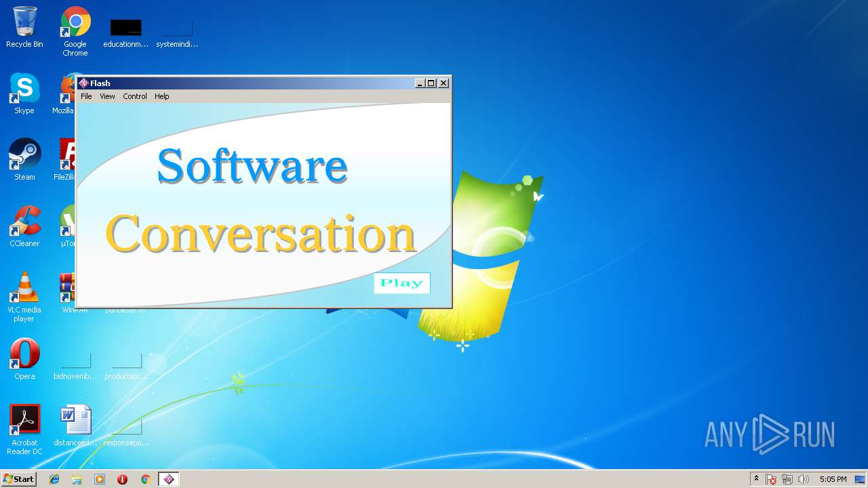
Task: Minimize the Flash window
Action: pos(420,83)
